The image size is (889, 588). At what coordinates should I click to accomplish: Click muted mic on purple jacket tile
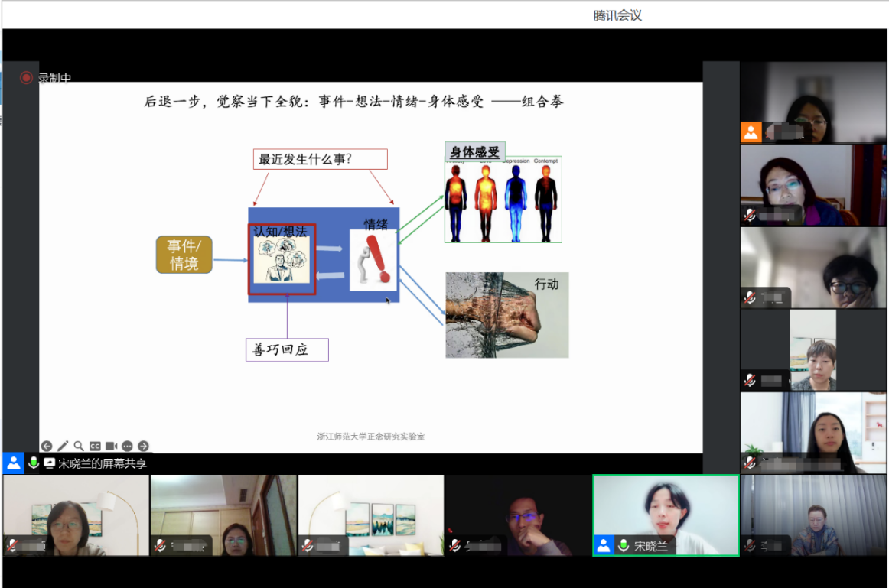(750, 216)
